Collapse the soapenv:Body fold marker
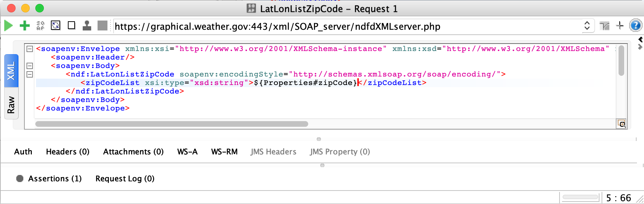Viewport: 644px width, 204px height. click(30, 66)
